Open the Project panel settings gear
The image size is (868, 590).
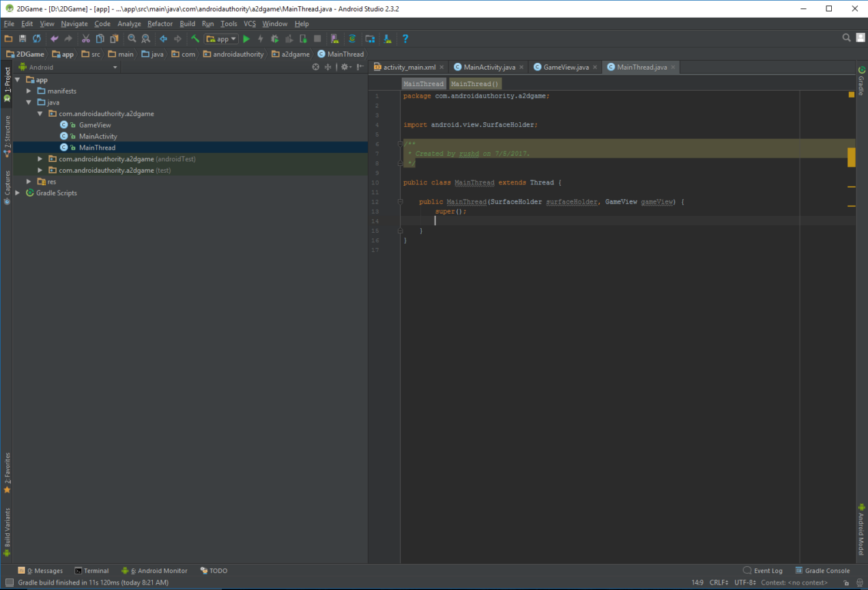pyautogui.click(x=345, y=67)
